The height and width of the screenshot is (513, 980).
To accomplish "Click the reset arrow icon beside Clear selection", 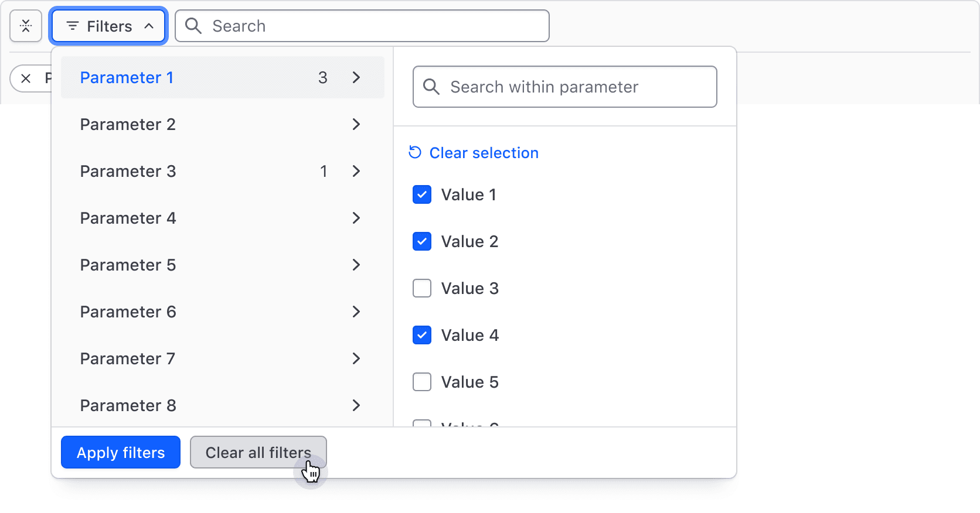I will tap(415, 153).
